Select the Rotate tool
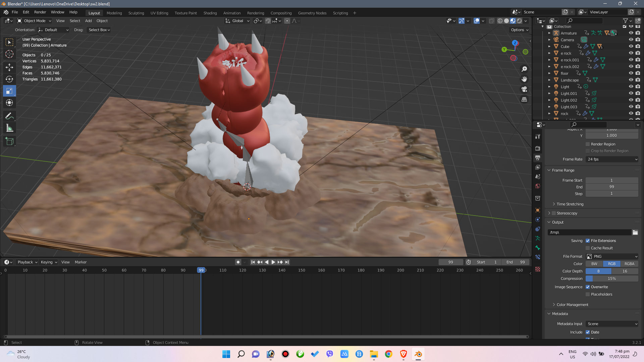 click(9, 79)
